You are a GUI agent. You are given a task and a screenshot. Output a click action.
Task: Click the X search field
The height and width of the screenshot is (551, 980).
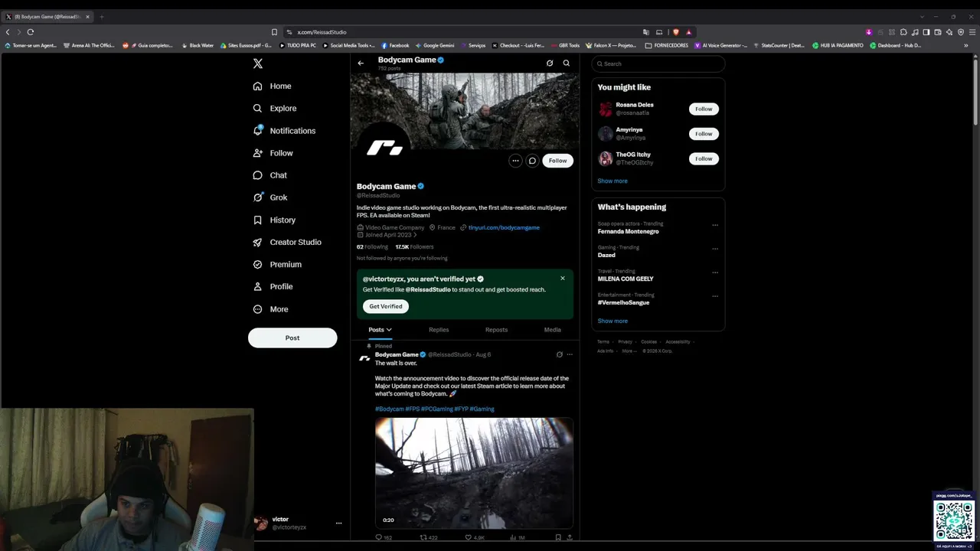[658, 64]
